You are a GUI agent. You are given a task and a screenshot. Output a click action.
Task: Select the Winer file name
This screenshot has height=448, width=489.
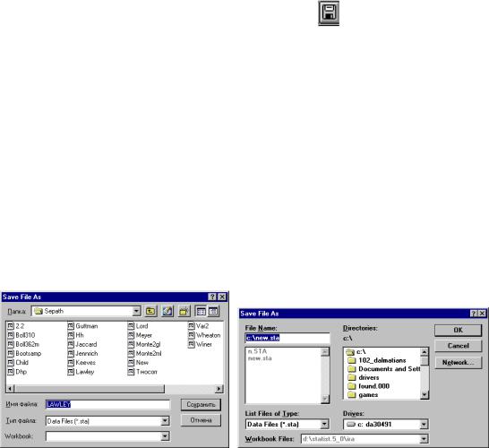click(x=204, y=344)
